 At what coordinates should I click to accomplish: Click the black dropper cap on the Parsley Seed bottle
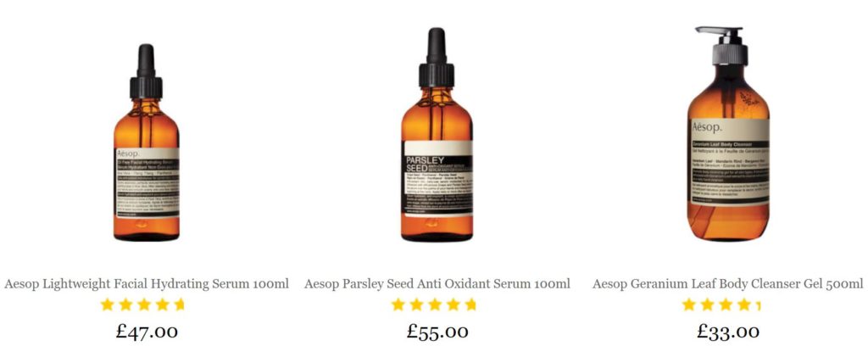pyautogui.click(x=437, y=57)
